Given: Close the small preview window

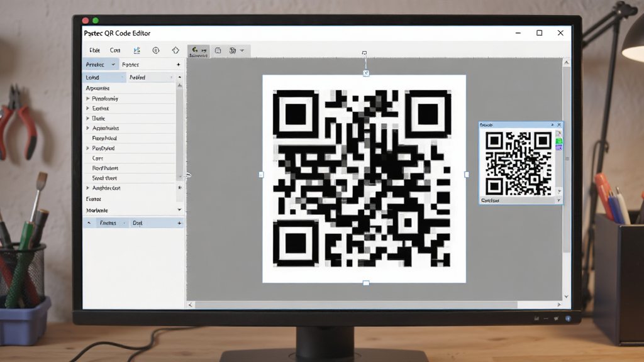Looking at the screenshot, I should coord(558,125).
